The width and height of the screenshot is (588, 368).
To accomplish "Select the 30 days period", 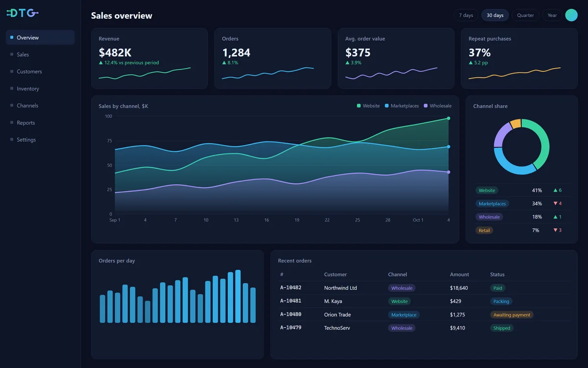I will coord(495,15).
